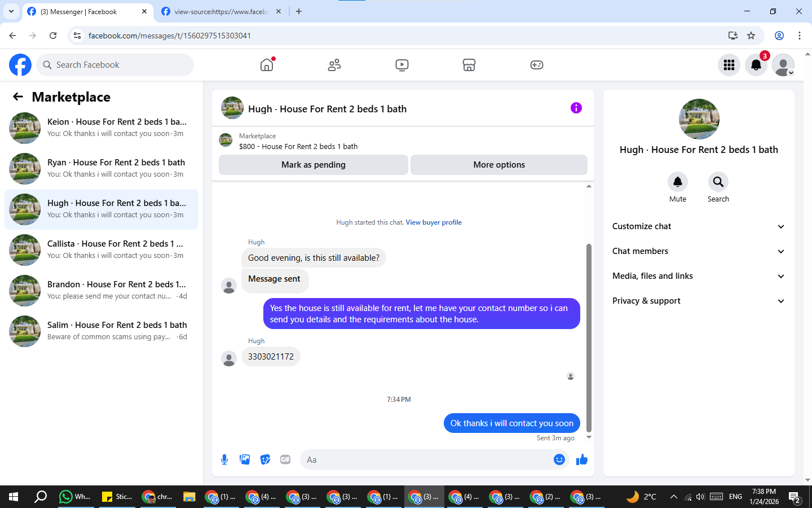The height and width of the screenshot is (508, 812).
Task: Send a voice clip microphone icon
Action: click(x=224, y=459)
